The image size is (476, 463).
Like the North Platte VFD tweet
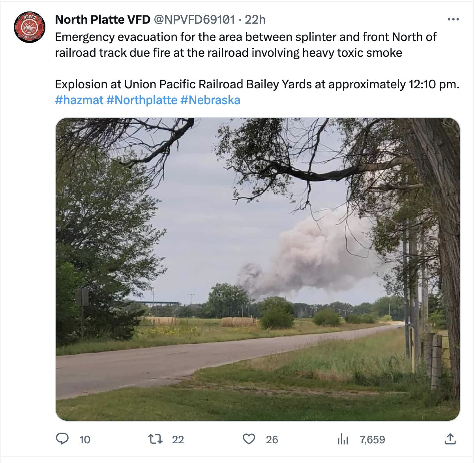pyautogui.click(x=249, y=439)
